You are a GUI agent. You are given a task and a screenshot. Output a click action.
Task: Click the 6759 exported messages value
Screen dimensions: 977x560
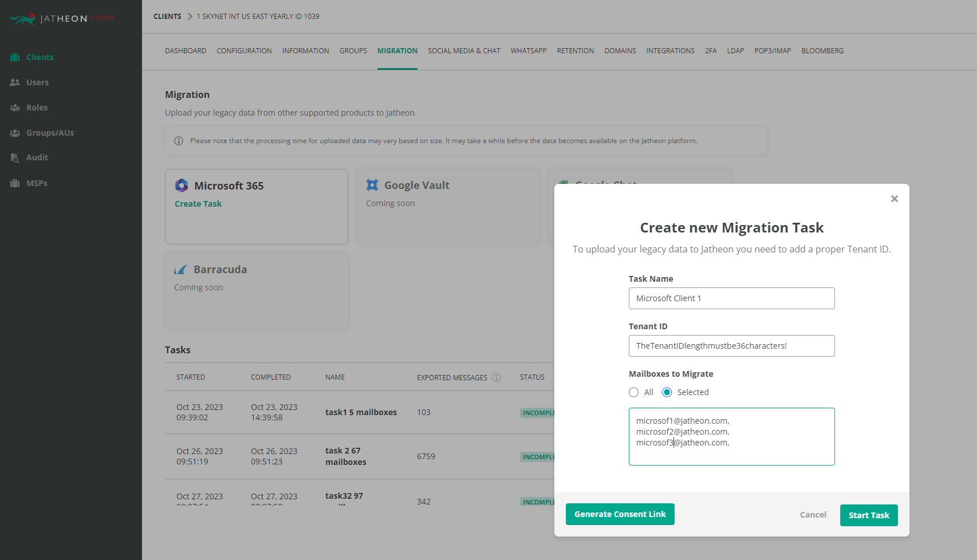[426, 456]
